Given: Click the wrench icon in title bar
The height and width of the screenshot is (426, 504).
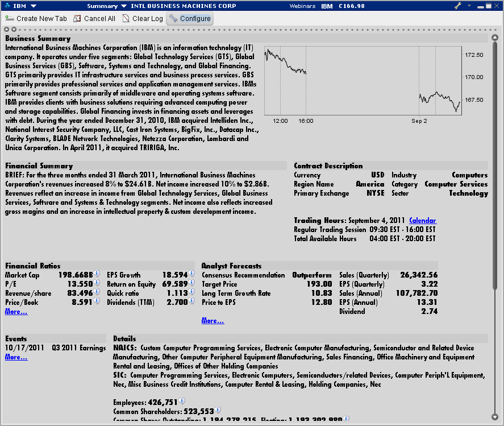Looking at the screenshot, I should [x=458, y=6].
